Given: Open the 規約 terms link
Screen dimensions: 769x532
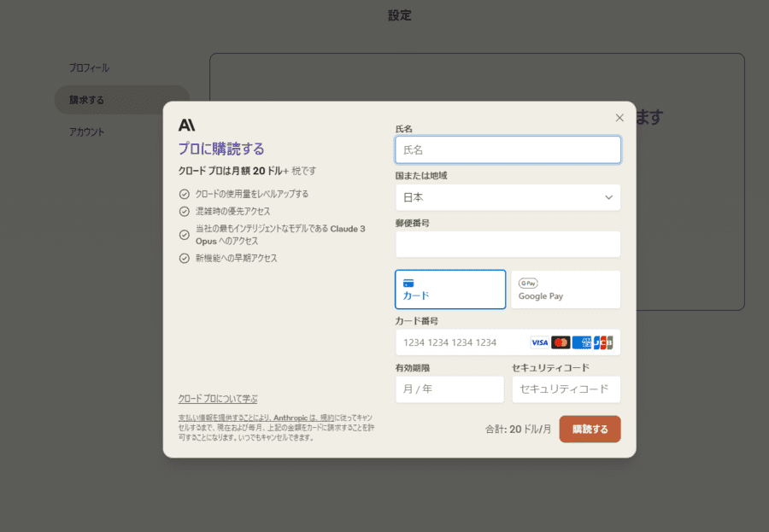Looking at the screenshot, I should point(327,418).
